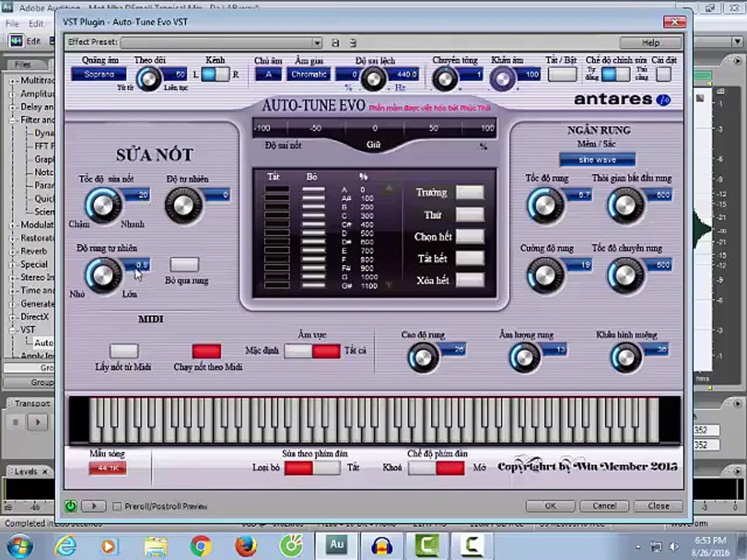
Task: Click the Tốc độ sửa nốt knob
Action: pos(103,205)
